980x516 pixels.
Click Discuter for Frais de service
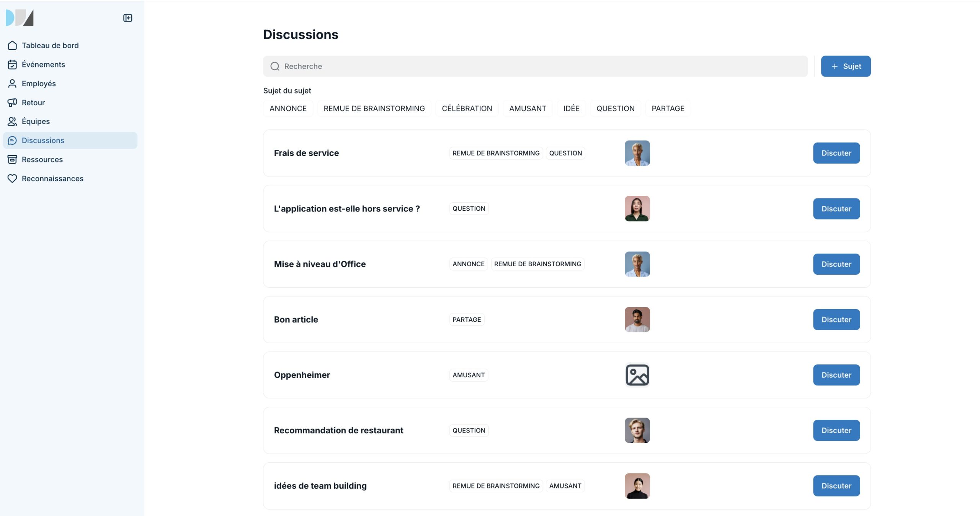click(x=836, y=153)
